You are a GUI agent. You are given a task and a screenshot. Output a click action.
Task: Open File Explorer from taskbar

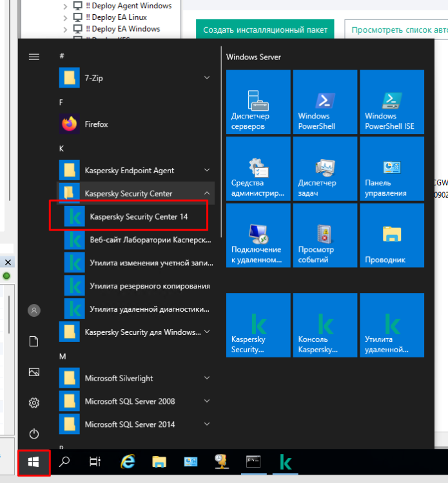tap(159, 462)
